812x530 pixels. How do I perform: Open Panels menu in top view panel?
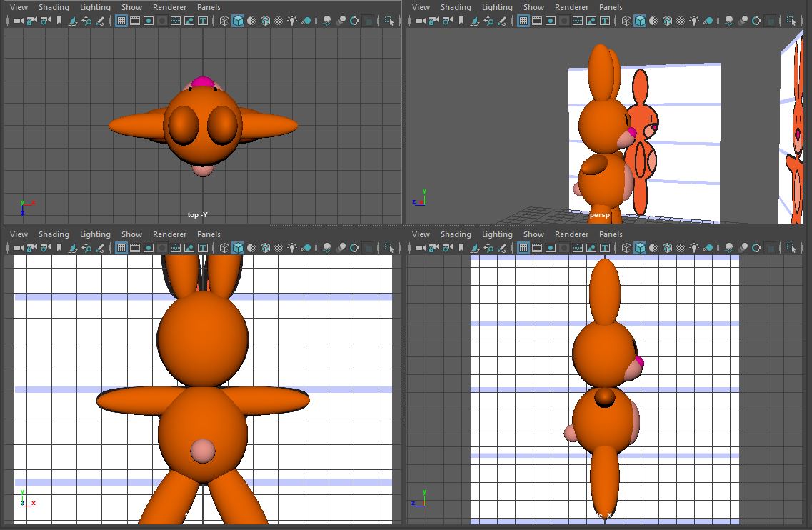click(209, 7)
